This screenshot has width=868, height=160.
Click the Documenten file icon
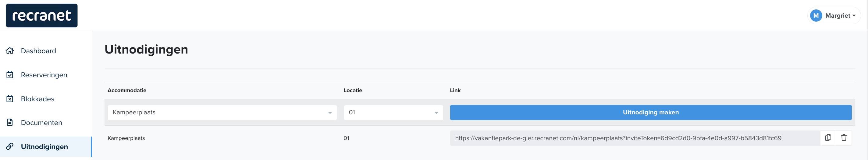10,122
